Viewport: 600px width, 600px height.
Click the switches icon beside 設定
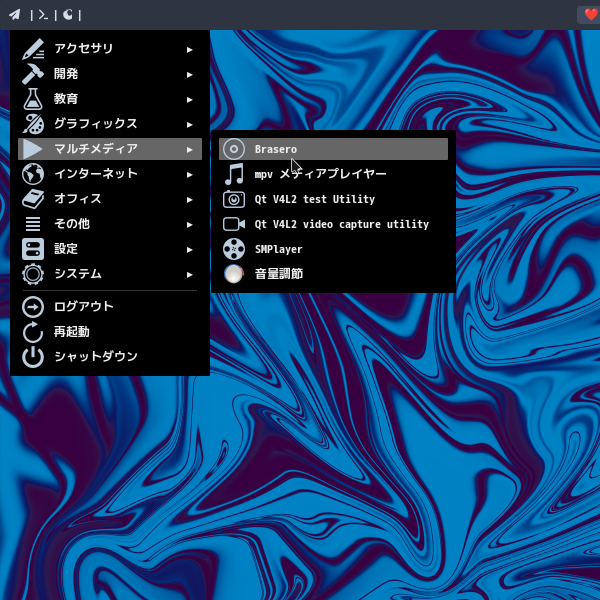[x=33, y=249]
